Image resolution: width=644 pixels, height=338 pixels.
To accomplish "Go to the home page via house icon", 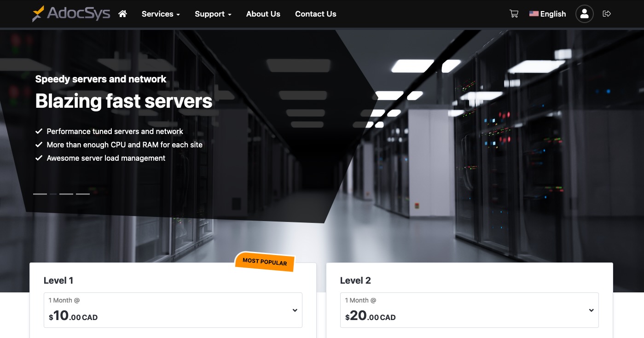I will [122, 14].
